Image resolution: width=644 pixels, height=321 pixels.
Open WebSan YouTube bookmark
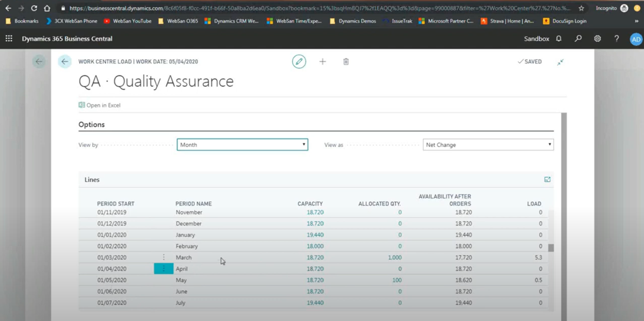pos(127,21)
